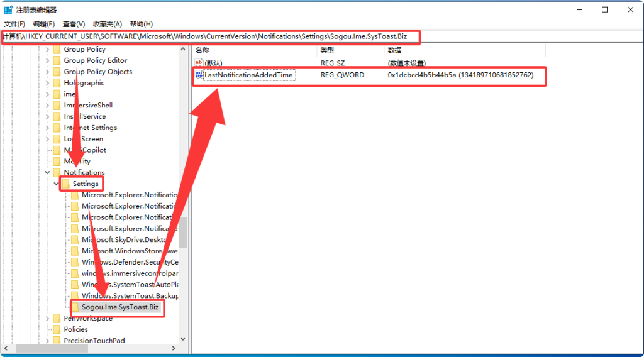The height and width of the screenshot is (357, 644).
Task: Click the 0x1dcbcd4b5b44b5a data cell
Action: coord(460,75)
